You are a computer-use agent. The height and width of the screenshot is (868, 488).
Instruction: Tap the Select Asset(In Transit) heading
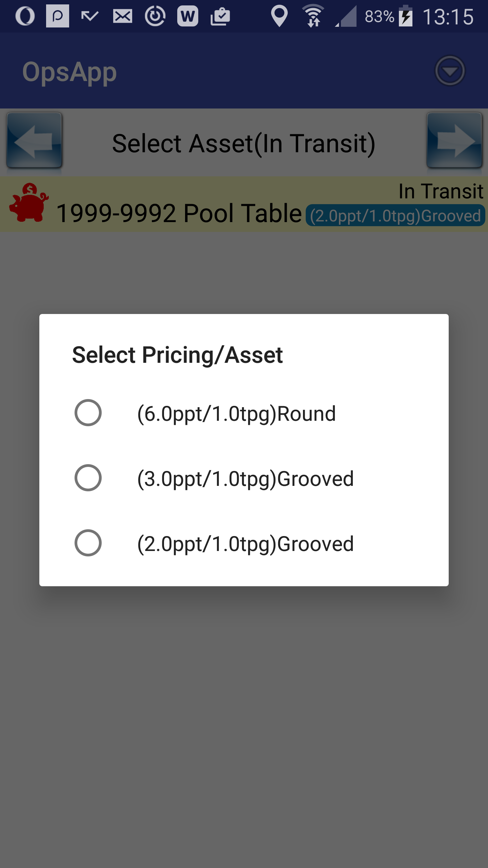point(244,144)
